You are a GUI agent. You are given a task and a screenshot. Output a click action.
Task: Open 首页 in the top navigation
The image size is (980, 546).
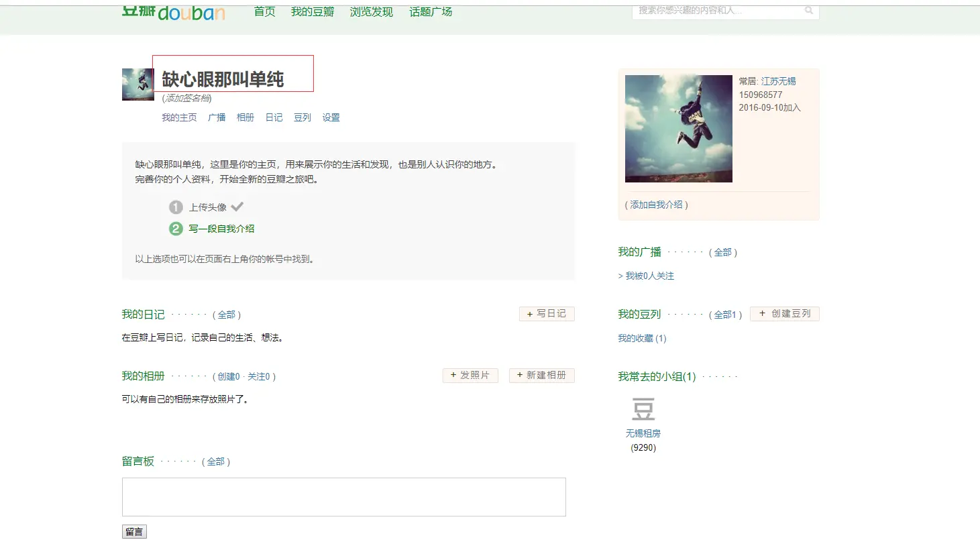click(x=264, y=12)
